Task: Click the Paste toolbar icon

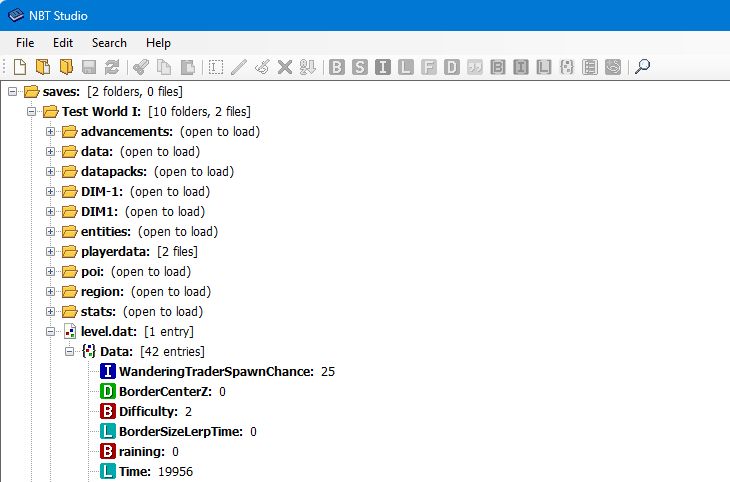Action: (187, 67)
